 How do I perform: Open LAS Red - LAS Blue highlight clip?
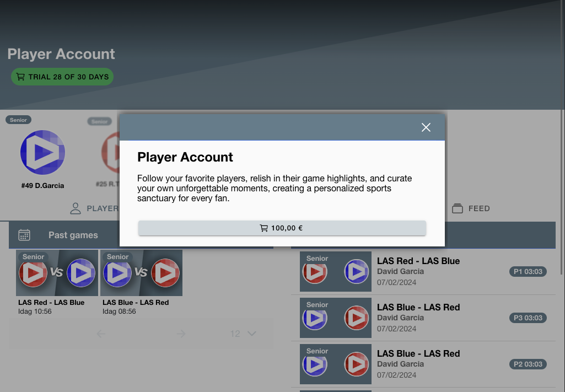click(418, 261)
